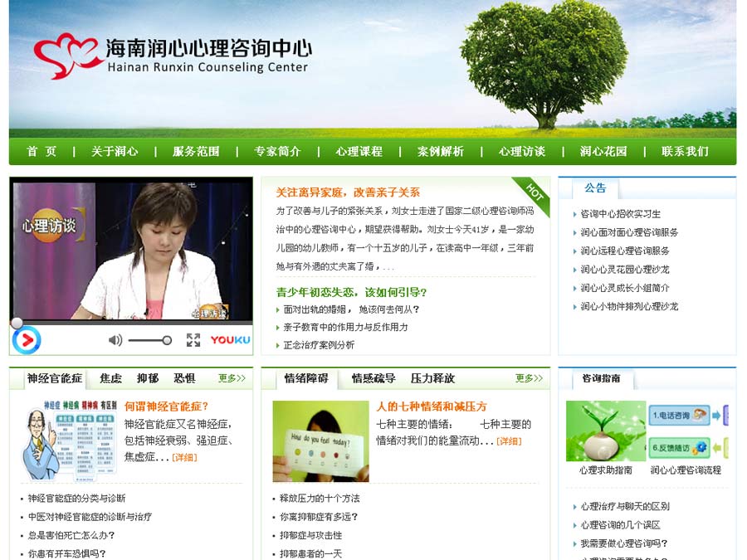Toggle fullscreen mode on the video player

[193, 339]
